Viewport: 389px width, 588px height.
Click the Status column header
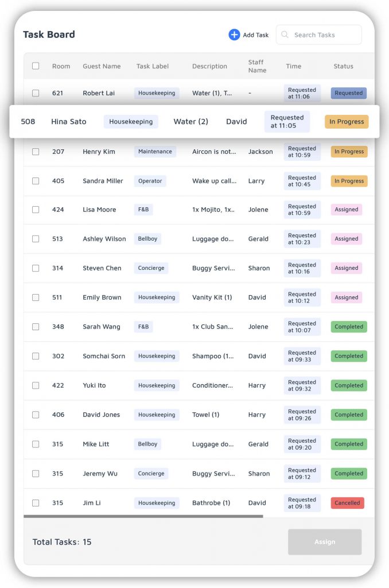click(x=343, y=66)
